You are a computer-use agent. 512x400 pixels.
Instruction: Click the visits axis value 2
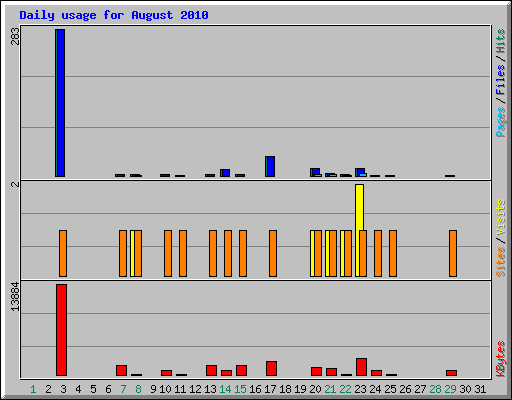click(x=15, y=184)
